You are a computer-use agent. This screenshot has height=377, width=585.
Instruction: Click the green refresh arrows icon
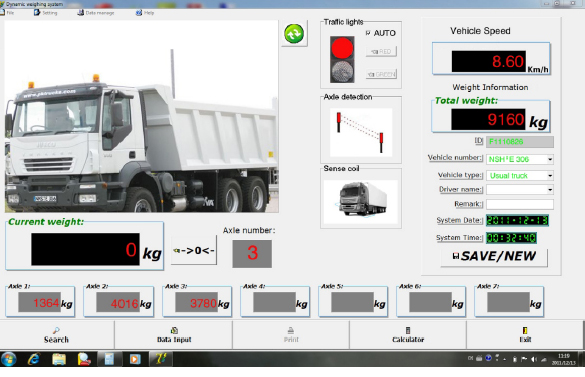(294, 34)
